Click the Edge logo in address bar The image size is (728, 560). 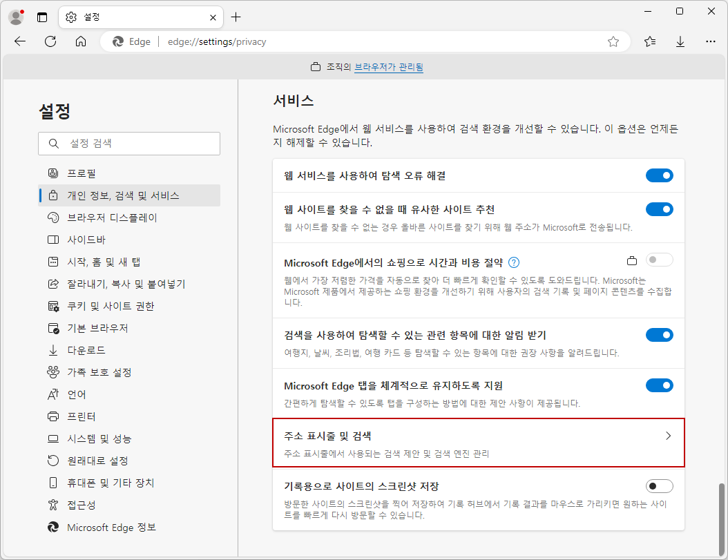tap(118, 42)
